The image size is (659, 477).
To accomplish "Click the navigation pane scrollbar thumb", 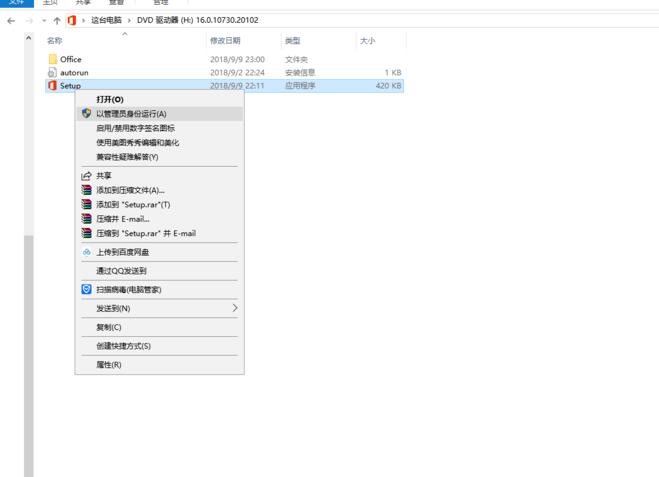I will pos(29,356).
